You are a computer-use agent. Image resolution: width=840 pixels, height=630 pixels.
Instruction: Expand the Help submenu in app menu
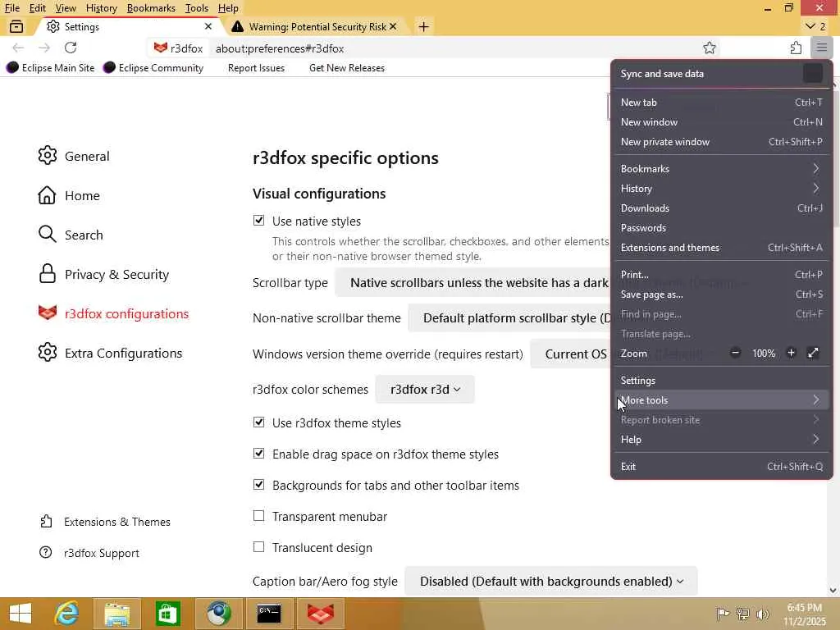[721, 440]
